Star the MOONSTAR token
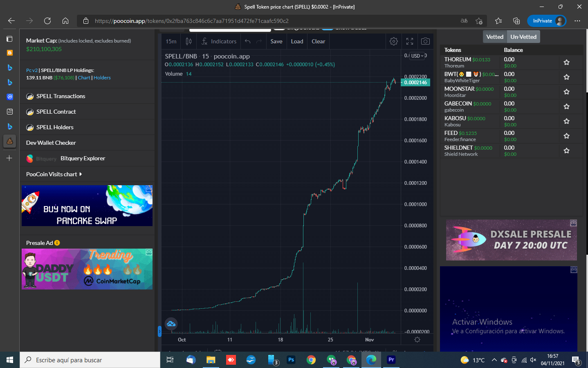 (x=566, y=92)
